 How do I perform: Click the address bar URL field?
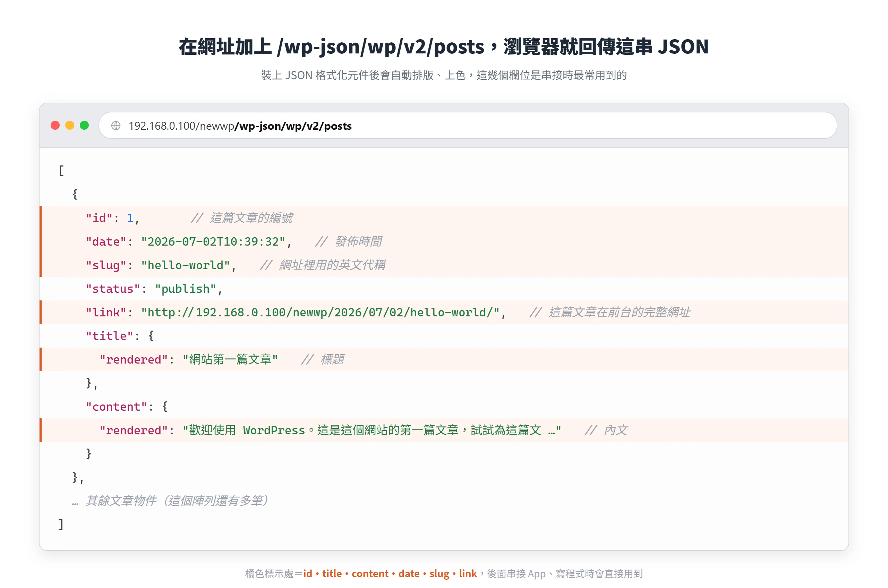point(468,125)
